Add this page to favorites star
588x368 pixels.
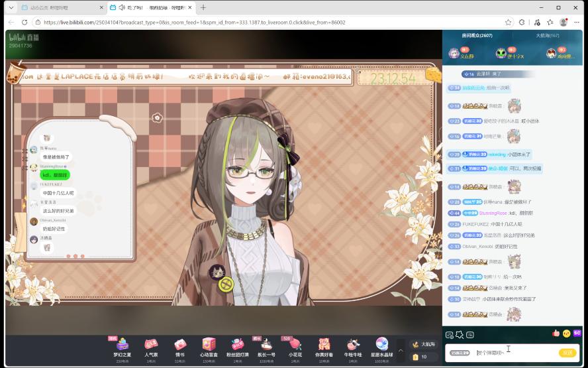point(508,23)
